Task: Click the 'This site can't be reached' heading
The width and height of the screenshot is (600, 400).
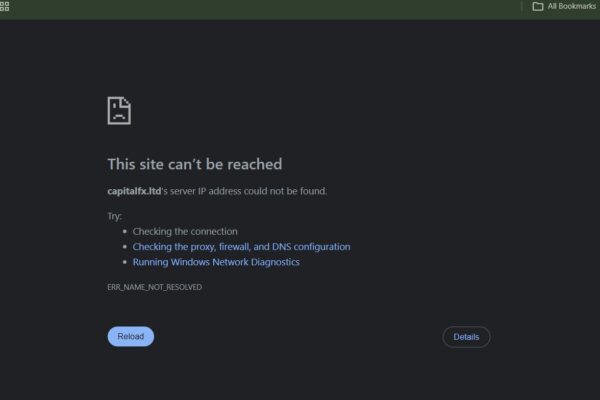Action: pos(195,164)
